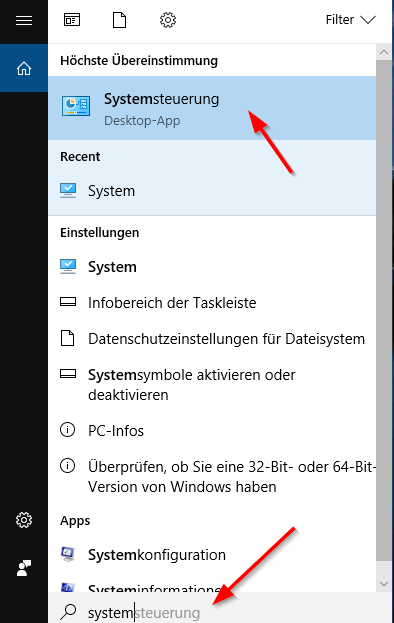Click the Systemsteuerung control panel icon

pos(76,106)
